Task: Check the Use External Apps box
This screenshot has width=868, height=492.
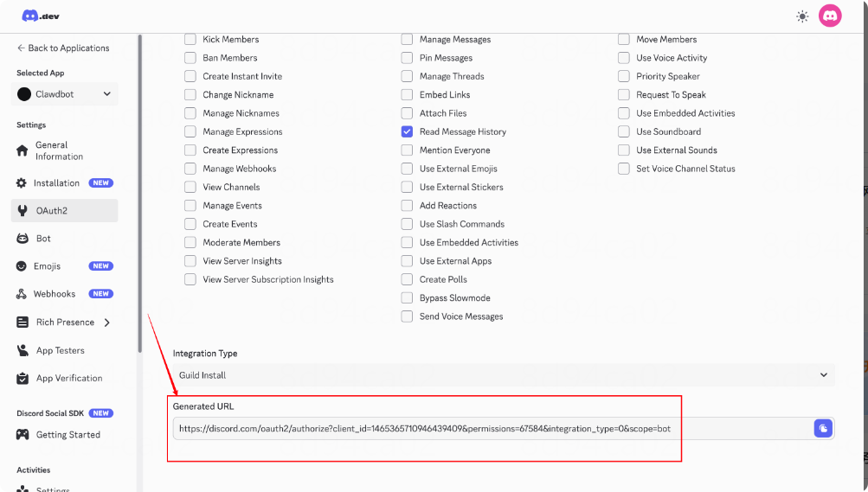Action: point(407,261)
